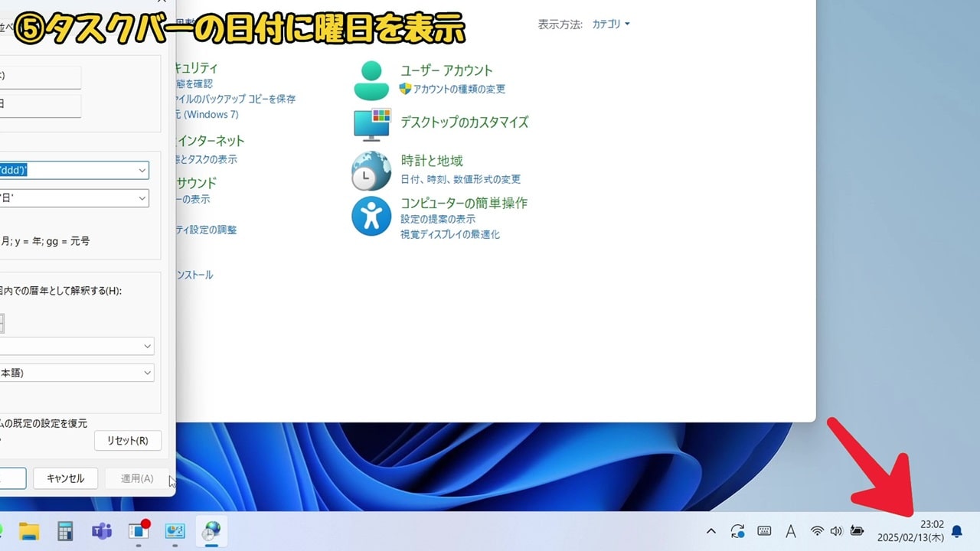Click the battery status tray icon
This screenshot has height=551, width=980.
[x=857, y=531]
